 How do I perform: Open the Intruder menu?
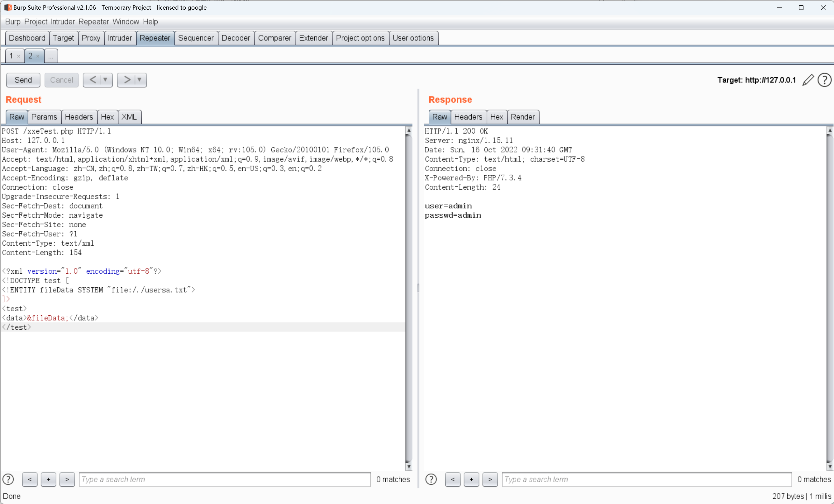tap(63, 22)
